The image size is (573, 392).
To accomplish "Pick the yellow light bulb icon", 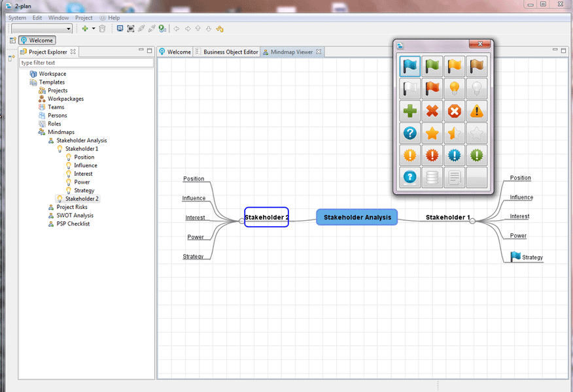I will click(x=455, y=88).
